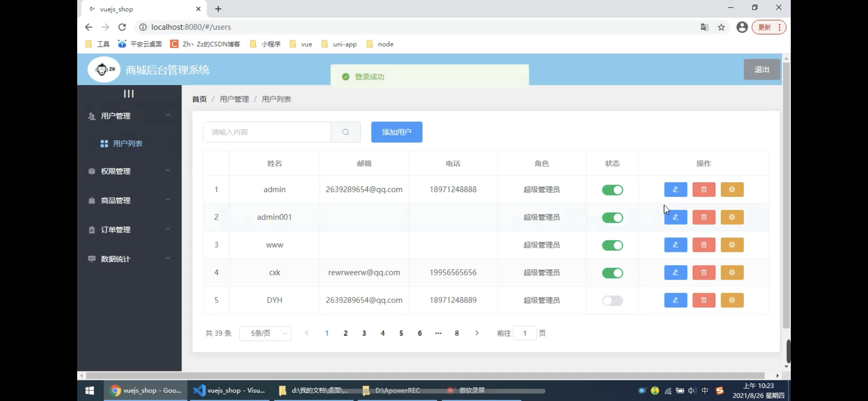The width and height of the screenshot is (868, 401).
Task: Click the translate page icon in the address bar
Action: click(x=704, y=27)
